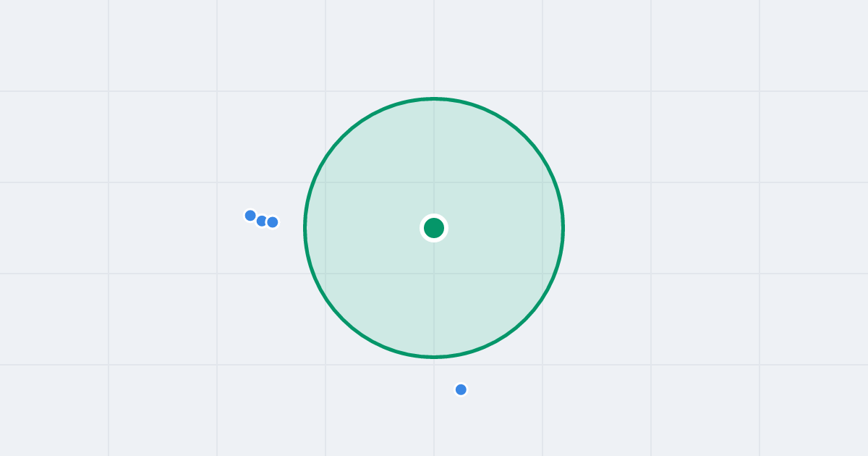Select the leftmost blue dot in the cluster
This screenshot has width=868, height=456.
click(250, 216)
